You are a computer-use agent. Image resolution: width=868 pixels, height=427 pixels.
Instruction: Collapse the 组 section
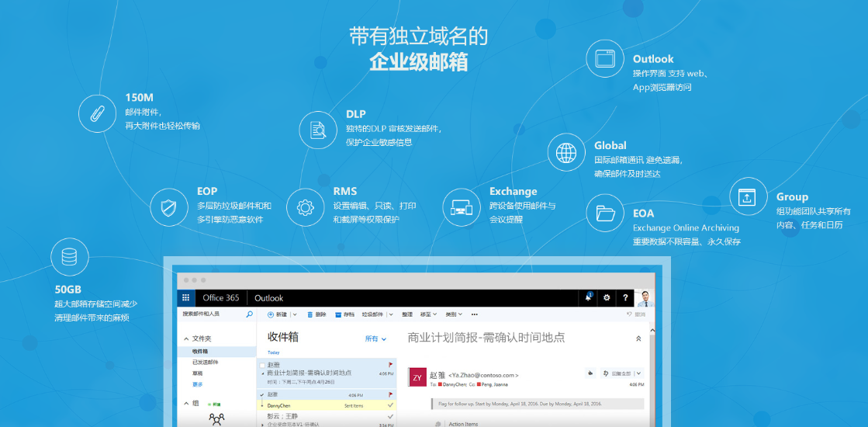point(186,403)
